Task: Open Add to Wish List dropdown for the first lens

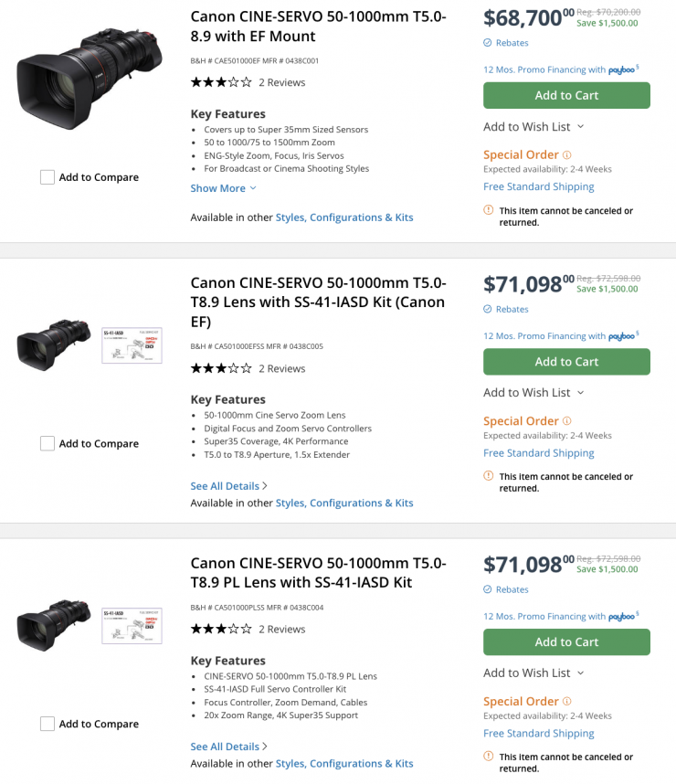Action: pos(533,126)
